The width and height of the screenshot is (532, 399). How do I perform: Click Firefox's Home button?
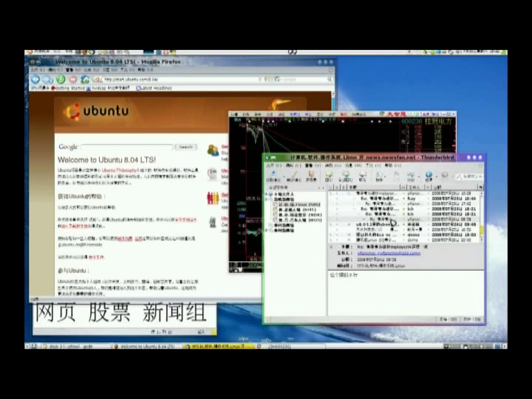click(x=85, y=80)
